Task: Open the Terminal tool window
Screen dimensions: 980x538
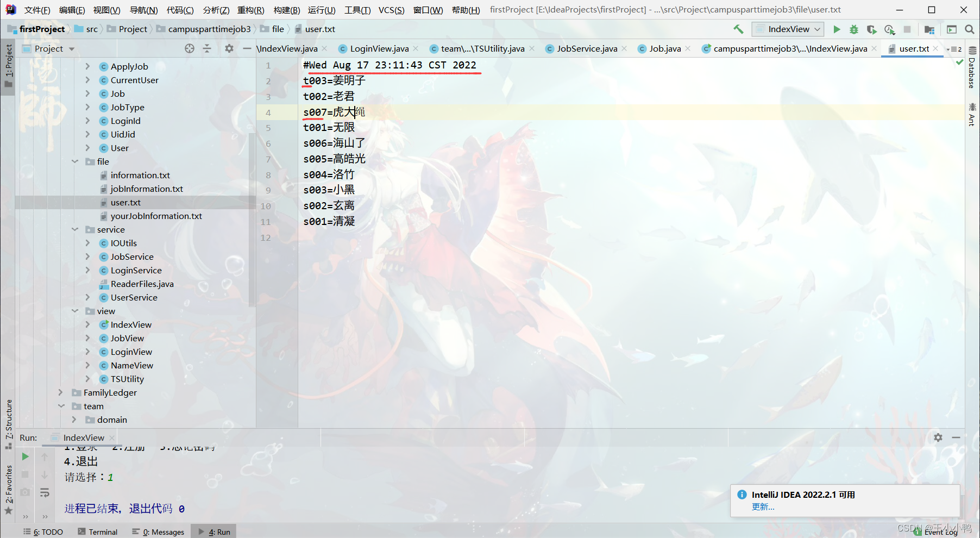Action: 97,532
